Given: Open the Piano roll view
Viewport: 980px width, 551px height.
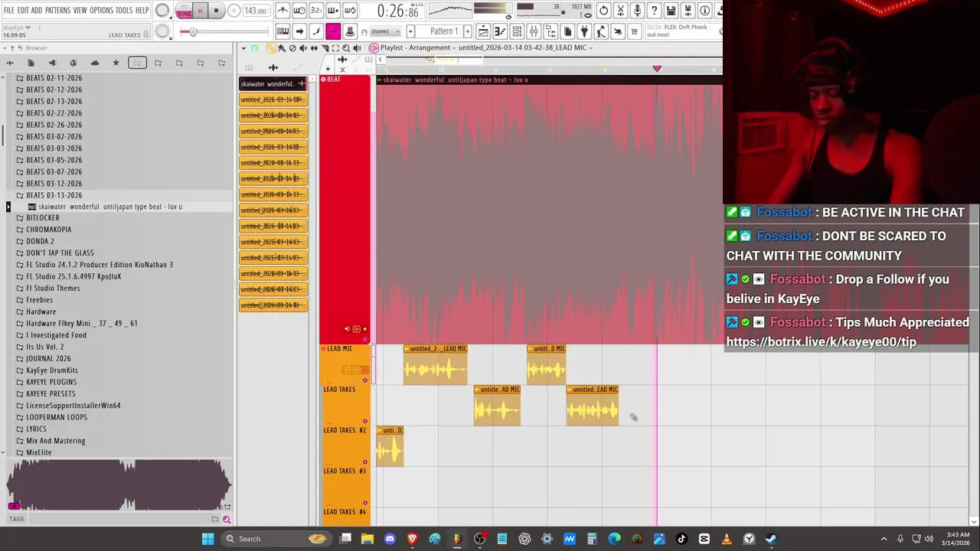Looking at the screenshot, I should click(499, 31).
